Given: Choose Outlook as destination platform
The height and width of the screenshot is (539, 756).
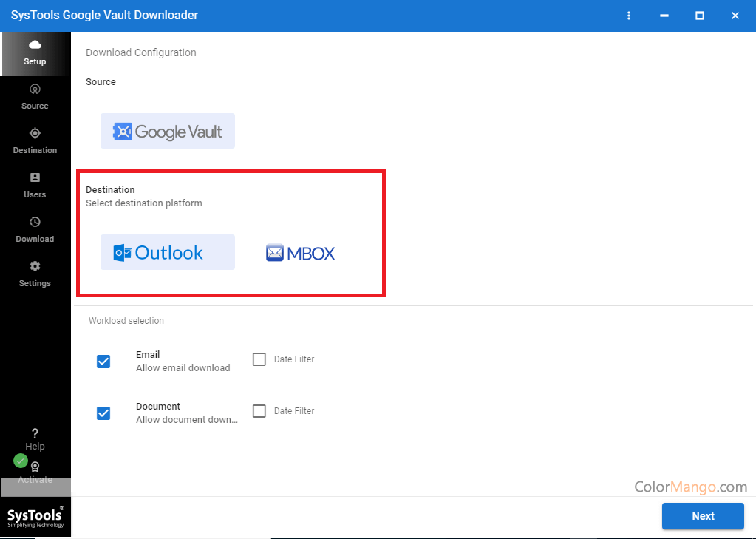Looking at the screenshot, I should [168, 253].
